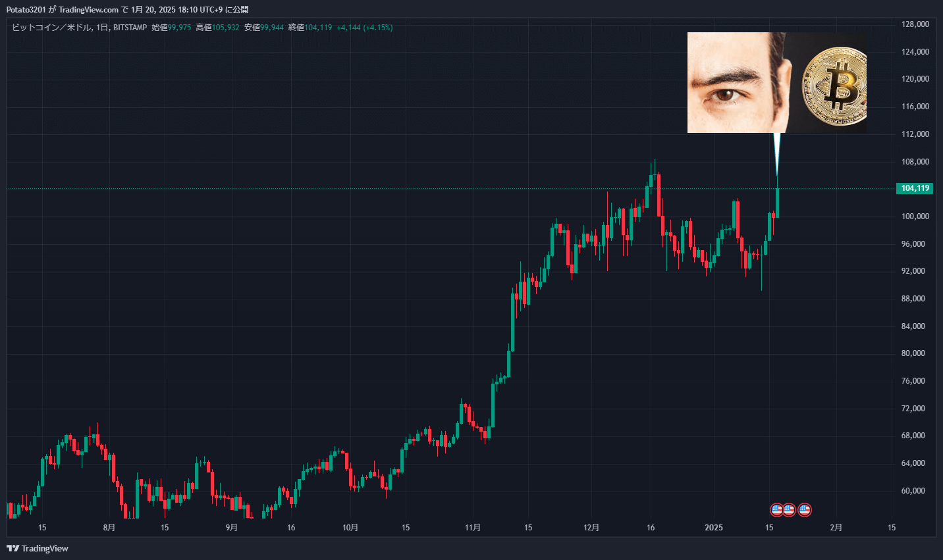Click the 11月 label on time axis
The height and width of the screenshot is (560, 943).
(473, 527)
